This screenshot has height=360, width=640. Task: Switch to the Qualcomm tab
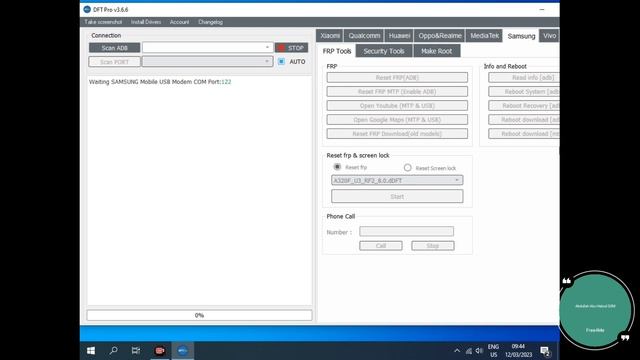[x=364, y=36]
